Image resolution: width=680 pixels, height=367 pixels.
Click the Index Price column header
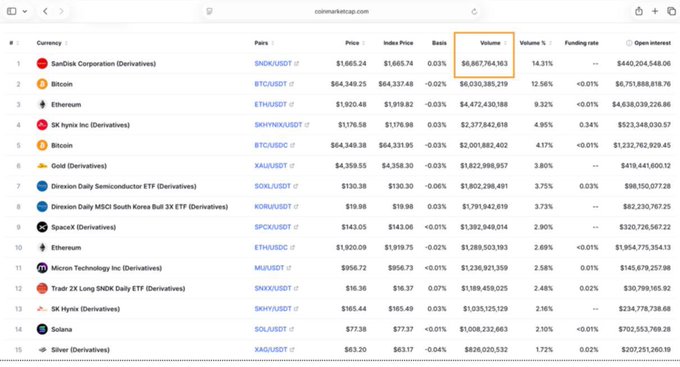click(398, 43)
